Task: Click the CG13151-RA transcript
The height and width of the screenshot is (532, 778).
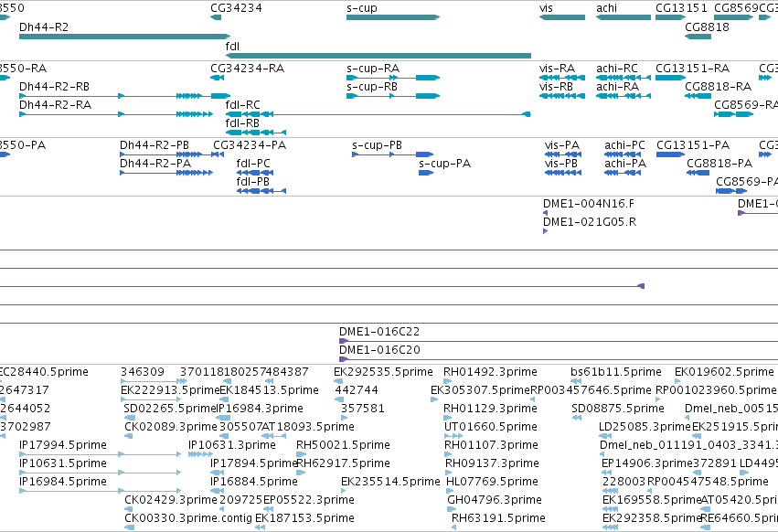Action: (x=670, y=78)
